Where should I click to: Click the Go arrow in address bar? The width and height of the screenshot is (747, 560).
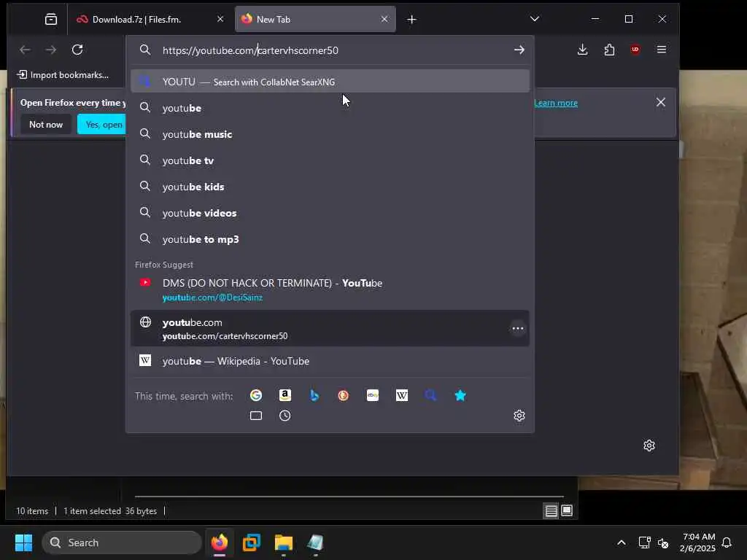tap(519, 50)
